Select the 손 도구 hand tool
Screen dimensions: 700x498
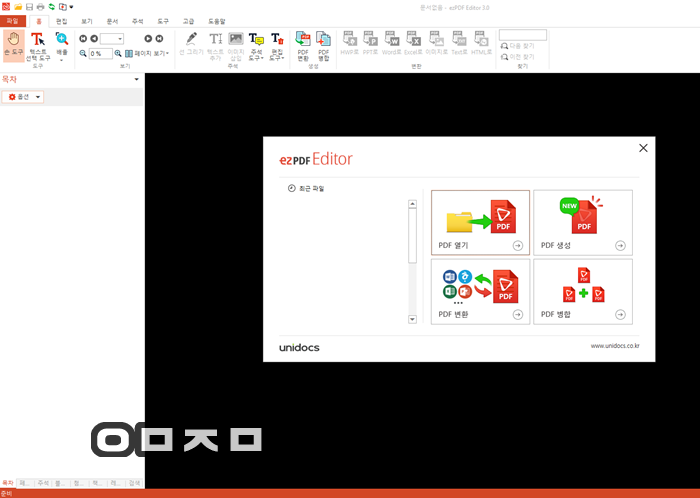pyautogui.click(x=13, y=46)
